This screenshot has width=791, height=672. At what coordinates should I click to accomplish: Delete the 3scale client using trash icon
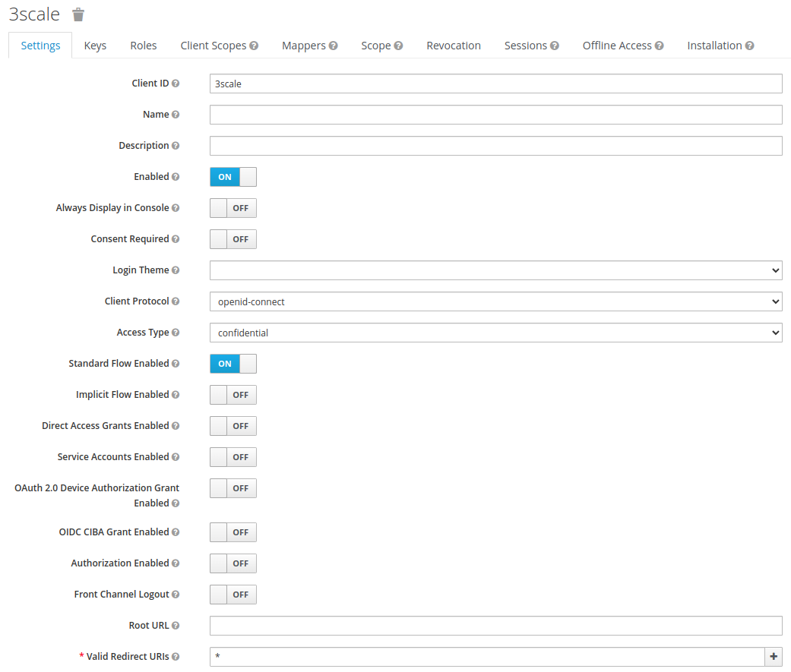pyautogui.click(x=78, y=14)
